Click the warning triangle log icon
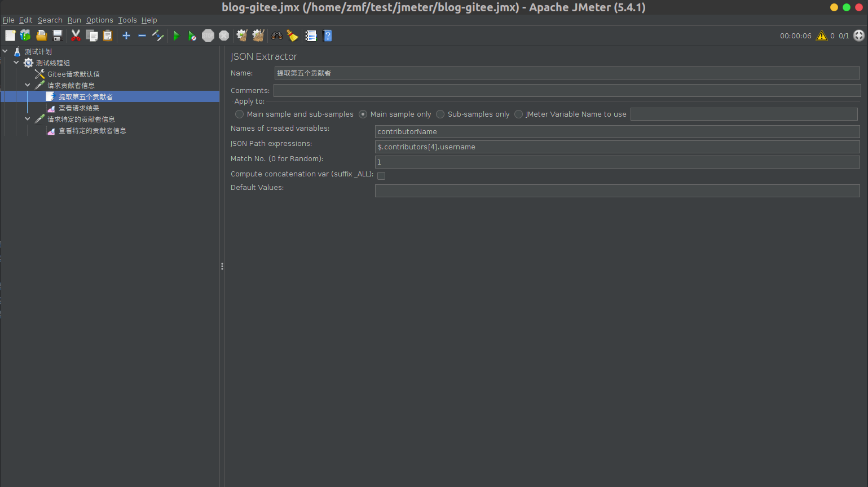The image size is (868, 487). pos(822,36)
